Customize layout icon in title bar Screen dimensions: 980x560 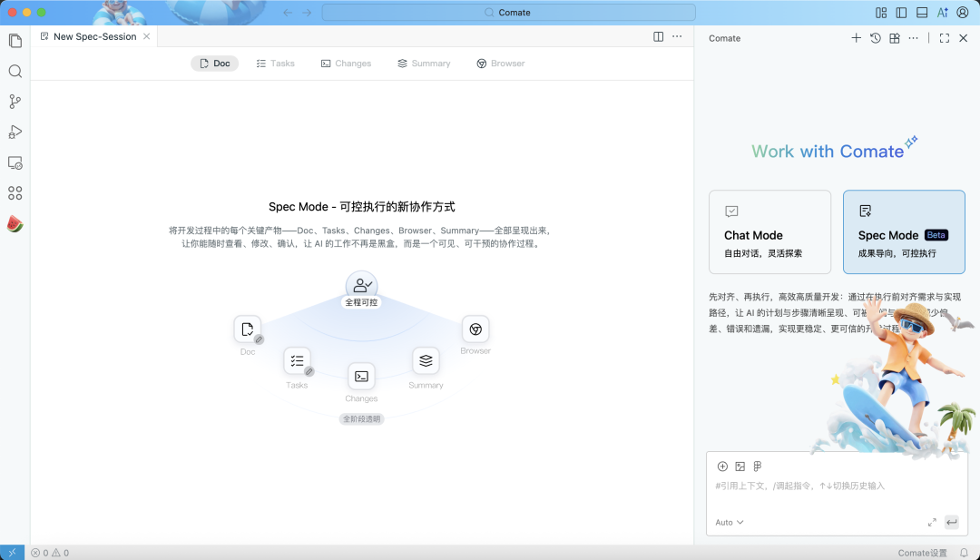coord(881,13)
